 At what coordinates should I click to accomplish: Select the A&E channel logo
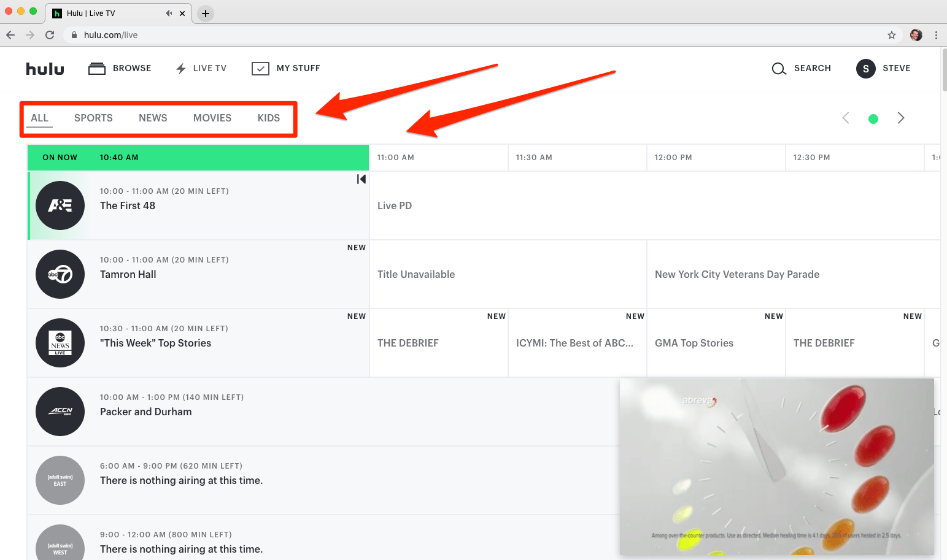60,205
